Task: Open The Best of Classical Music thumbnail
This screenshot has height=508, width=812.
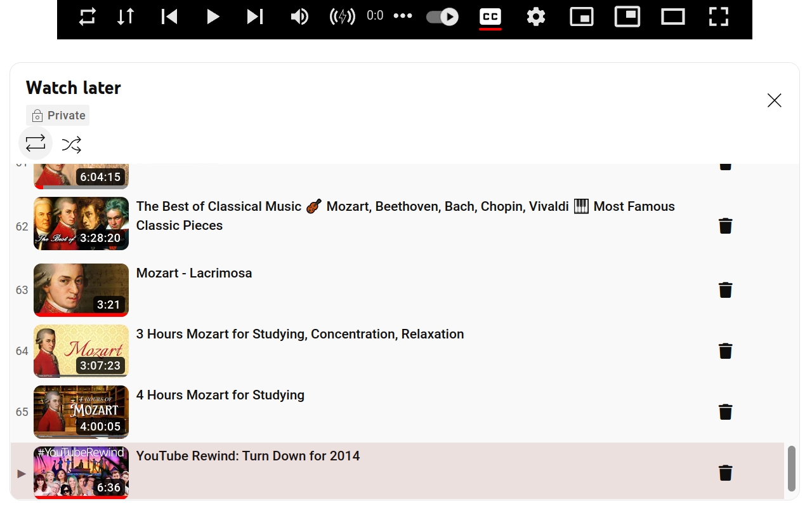Action: 81,224
